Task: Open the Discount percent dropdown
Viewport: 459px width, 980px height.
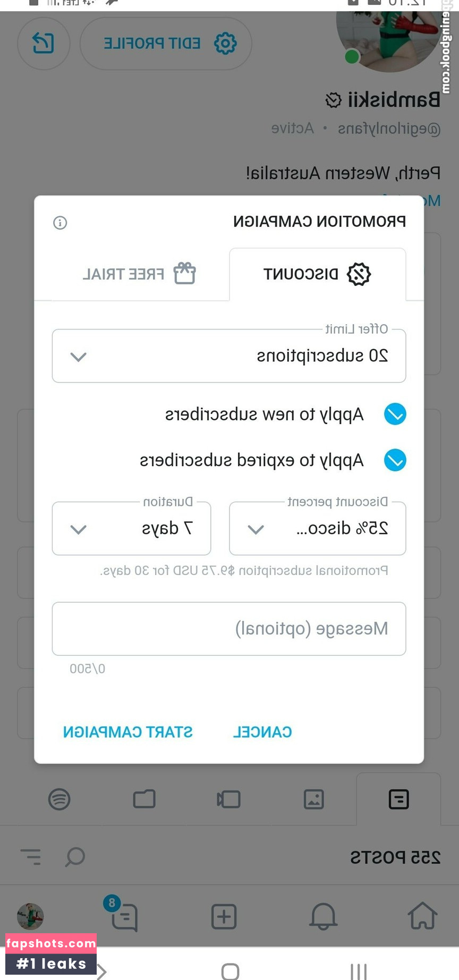Action: click(x=317, y=529)
